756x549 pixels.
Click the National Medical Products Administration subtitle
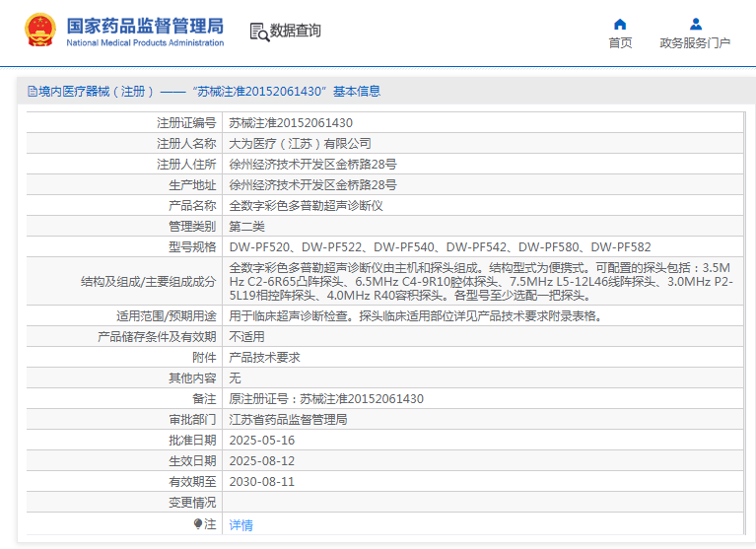point(145,43)
